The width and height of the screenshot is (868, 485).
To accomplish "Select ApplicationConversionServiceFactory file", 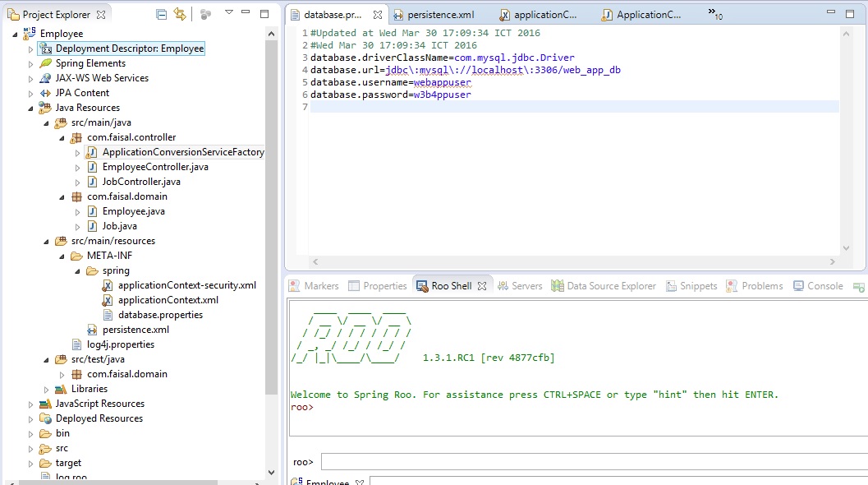I will [182, 152].
